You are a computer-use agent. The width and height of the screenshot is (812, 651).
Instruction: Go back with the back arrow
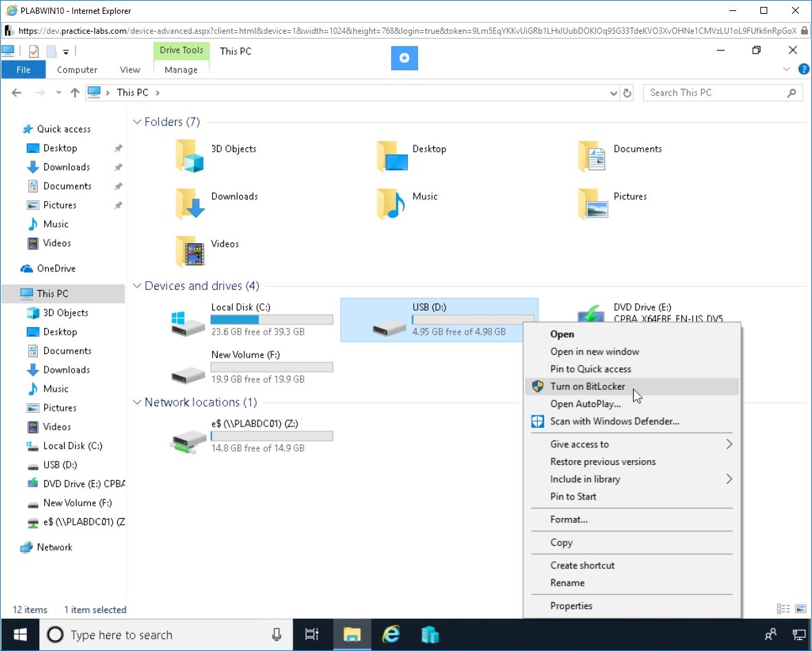17,93
